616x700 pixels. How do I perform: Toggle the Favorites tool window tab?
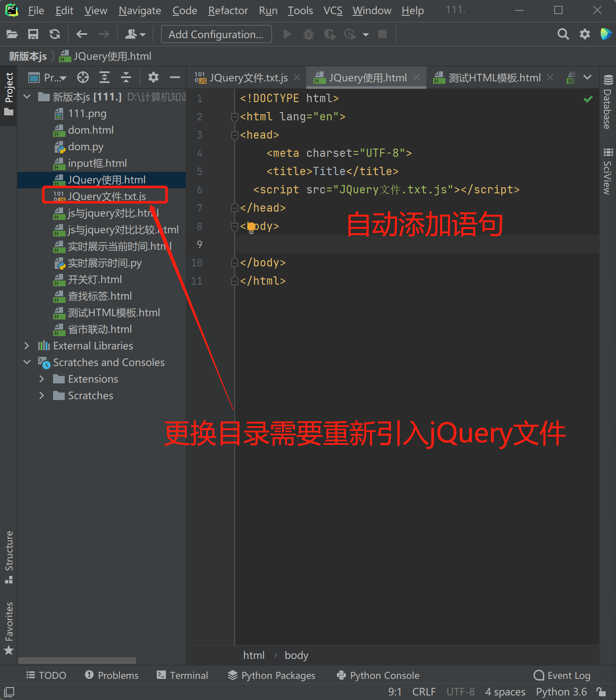(9, 628)
